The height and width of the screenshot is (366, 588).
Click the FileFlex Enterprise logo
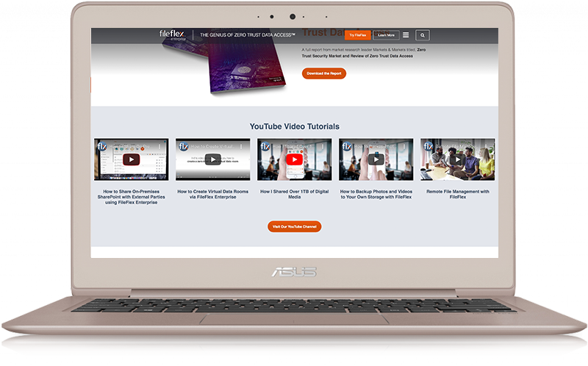pos(173,35)
